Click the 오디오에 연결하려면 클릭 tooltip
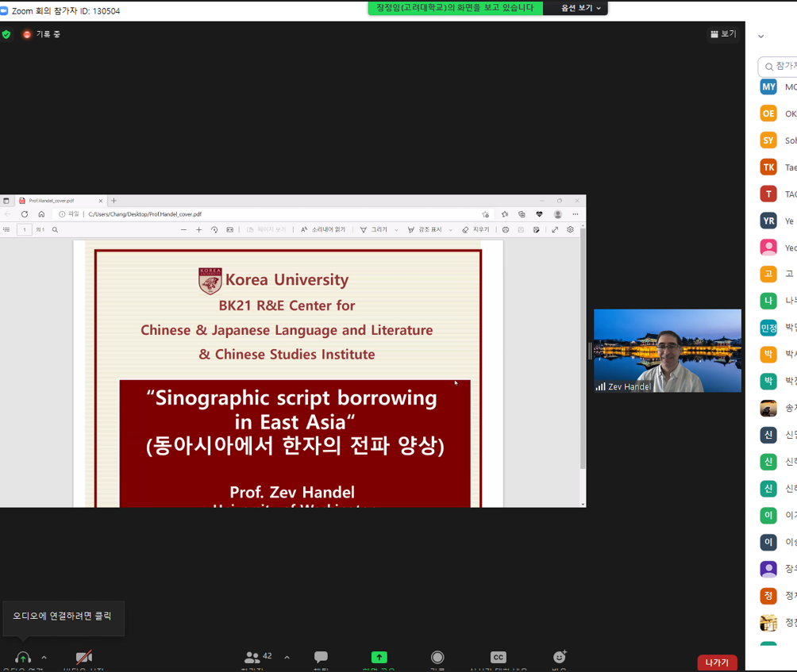This screenshot has width=797, height=672. [x=63, y=616]
